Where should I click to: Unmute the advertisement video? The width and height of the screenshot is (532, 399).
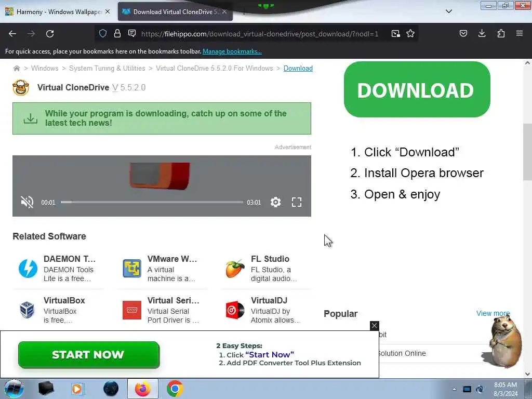(27, 202)
